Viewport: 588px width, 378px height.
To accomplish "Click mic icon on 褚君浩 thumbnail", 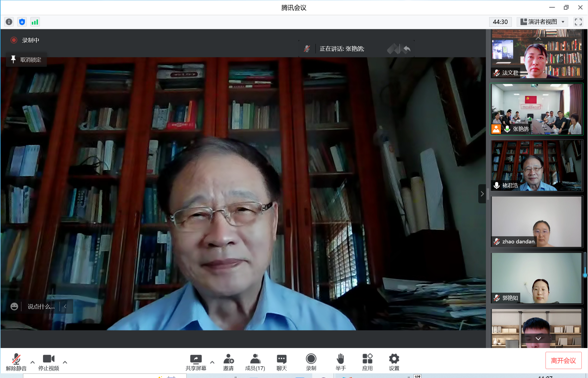I will pos(497,185).
